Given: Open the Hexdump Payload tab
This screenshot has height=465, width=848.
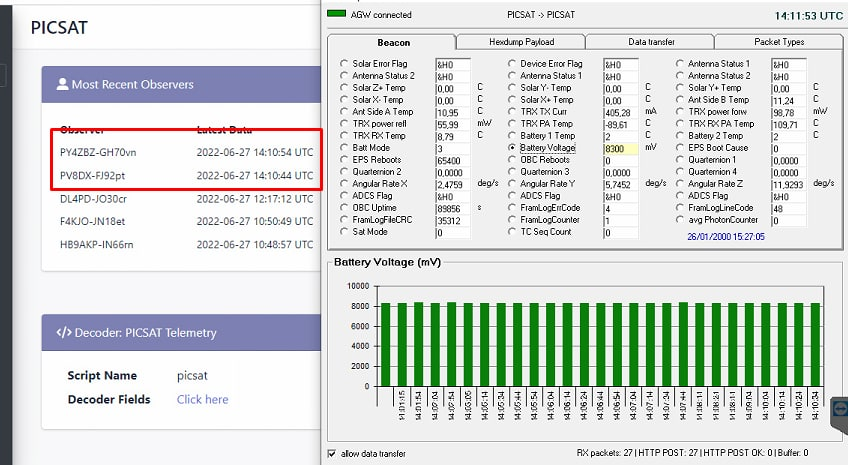Looking at the screenshot, I should click(521, 42).
